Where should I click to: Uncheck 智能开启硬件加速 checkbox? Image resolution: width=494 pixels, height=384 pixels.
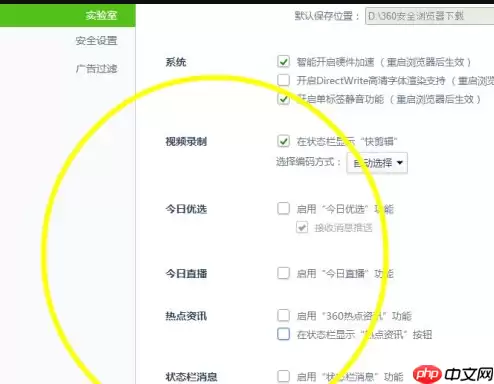(283, 62)
